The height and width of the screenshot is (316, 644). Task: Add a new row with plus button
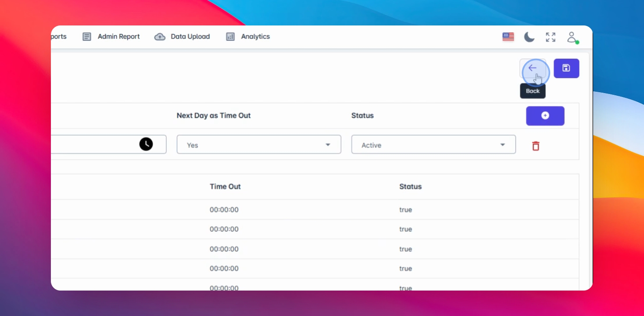[x=545, y=116]
